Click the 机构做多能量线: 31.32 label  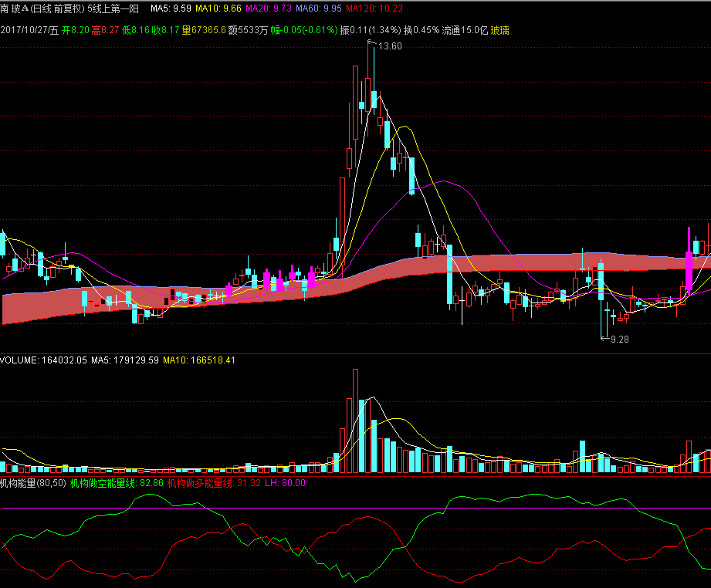point(214,483)
